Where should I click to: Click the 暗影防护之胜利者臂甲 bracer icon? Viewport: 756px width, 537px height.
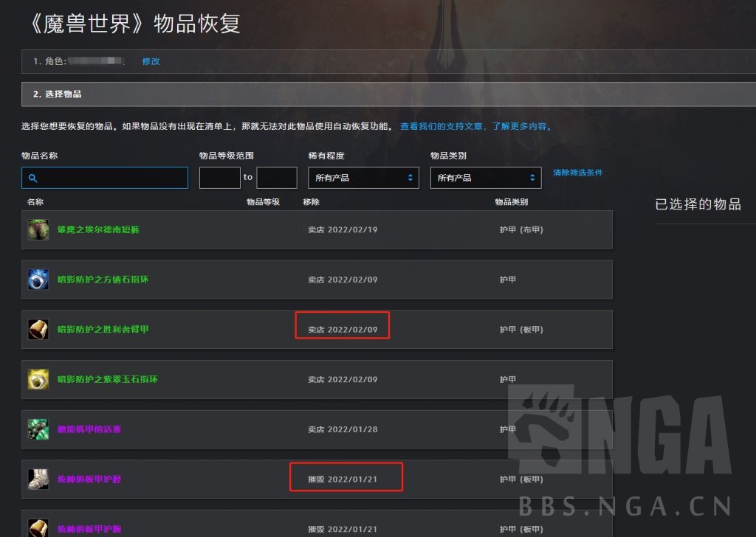coord(38,330)
